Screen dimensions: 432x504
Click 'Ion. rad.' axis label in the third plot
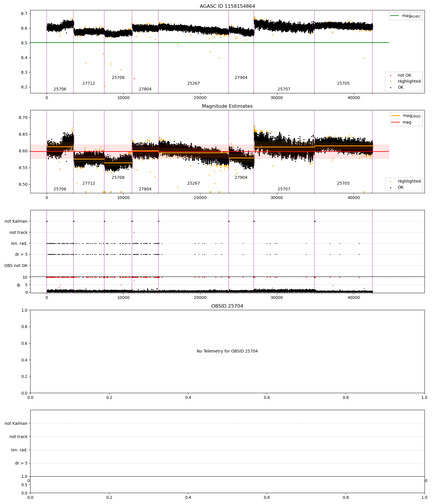[19, 244]
